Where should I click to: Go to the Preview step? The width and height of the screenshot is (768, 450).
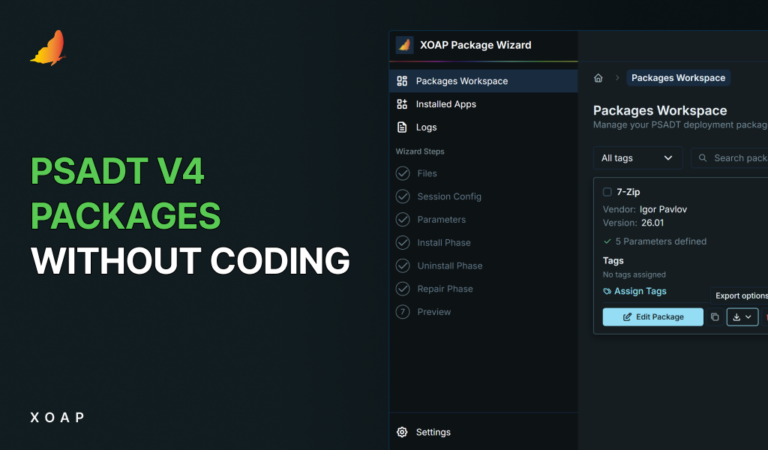(434, 311)
